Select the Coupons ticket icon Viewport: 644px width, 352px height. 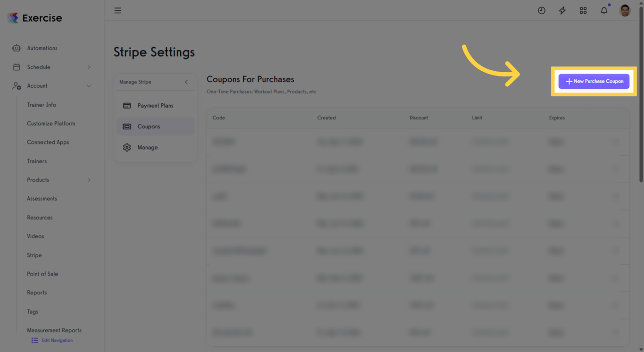click(x=126, y=126)
